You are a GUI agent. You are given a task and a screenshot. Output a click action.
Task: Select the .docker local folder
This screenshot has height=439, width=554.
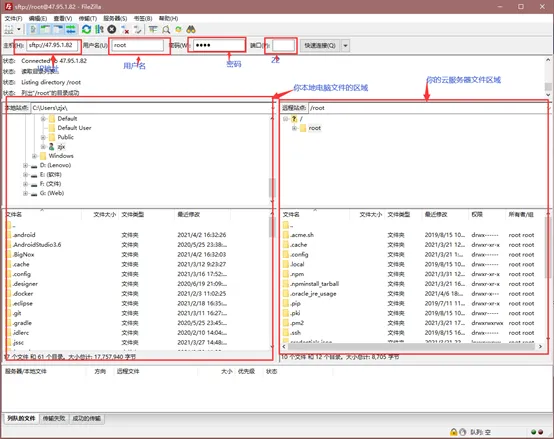(23, 293)
